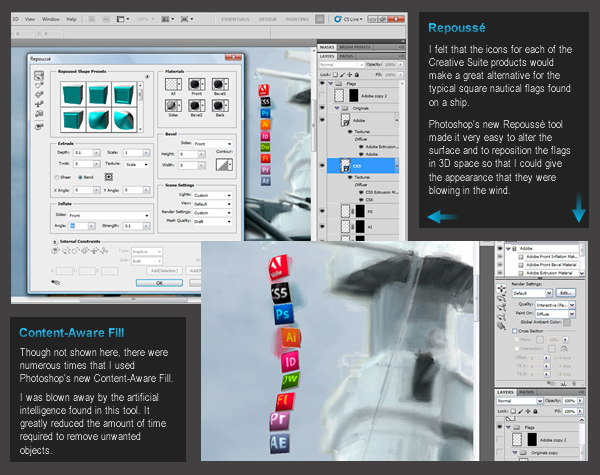
Task: Open the Bevel Sides dropdown
Action: coord(212,144)
